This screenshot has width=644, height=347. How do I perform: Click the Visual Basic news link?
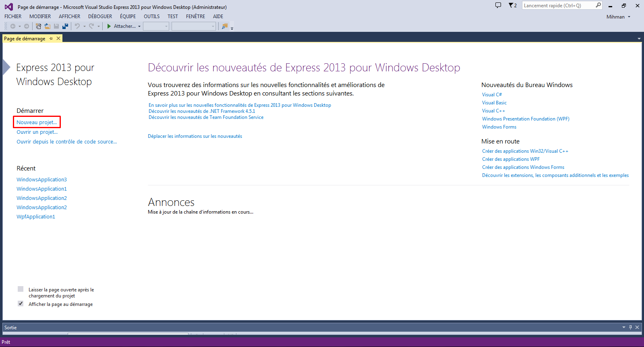[494, 102]
